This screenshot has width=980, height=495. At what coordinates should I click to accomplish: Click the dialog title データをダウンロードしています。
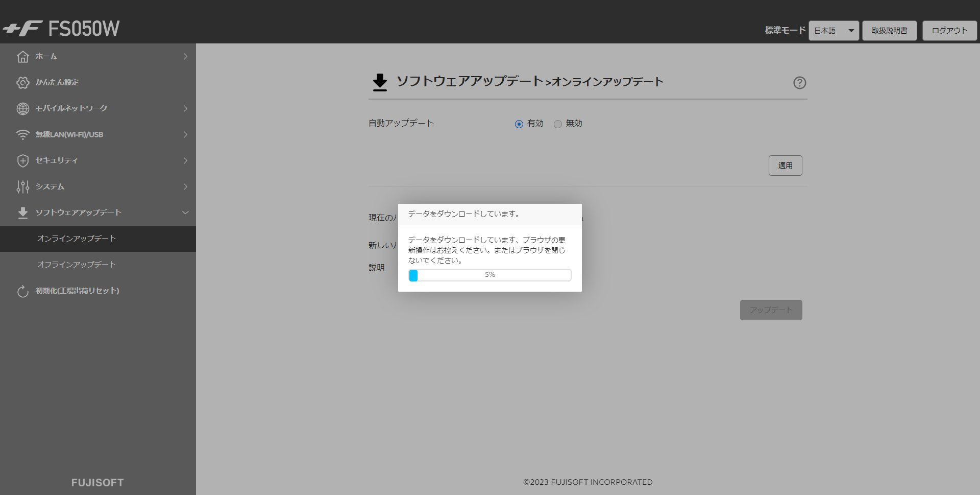point(464,214)
